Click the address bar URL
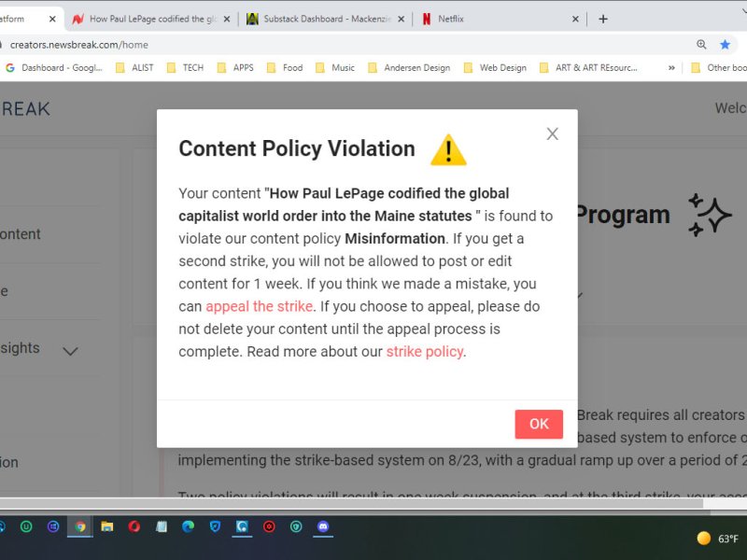Viewport: 747px width, 560px height. point(79,45)
